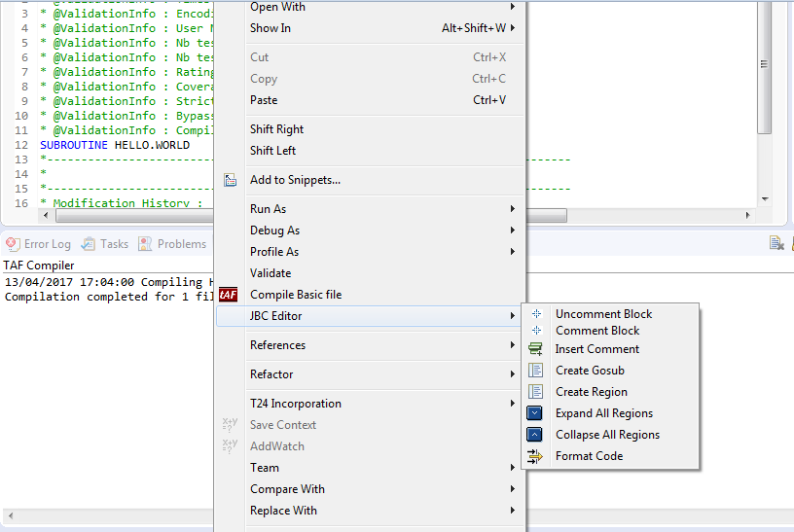Click the Insert Comment icon
The width and height of the screenshot is (794, 532).
(x=536, y=349)
